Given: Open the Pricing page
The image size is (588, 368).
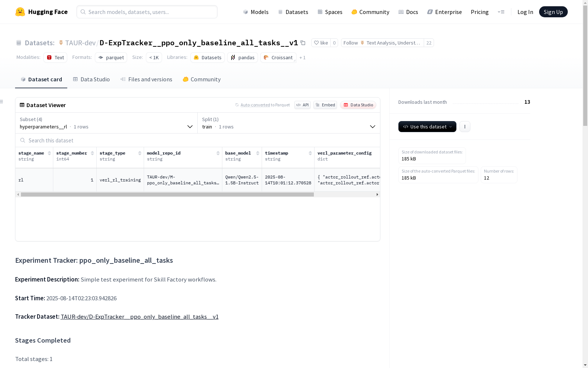Looking at the screenshot, I should tap(480, 12).
